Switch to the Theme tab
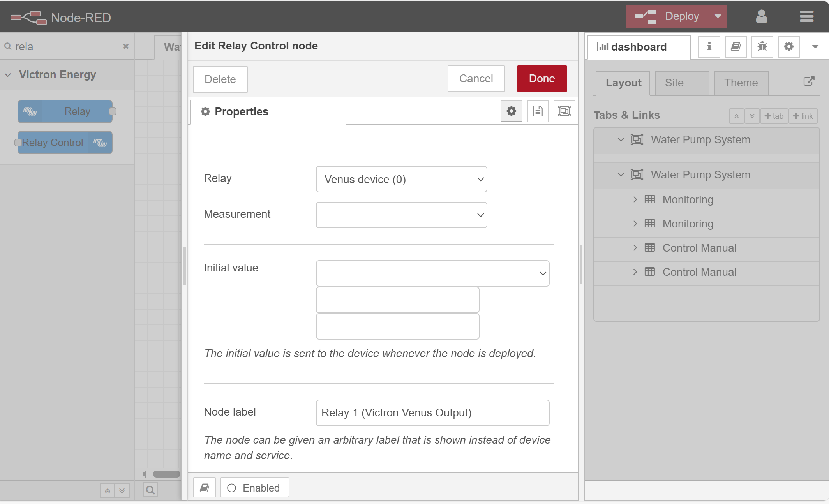This screenshot has height=504, width=829. pos(741,83)
